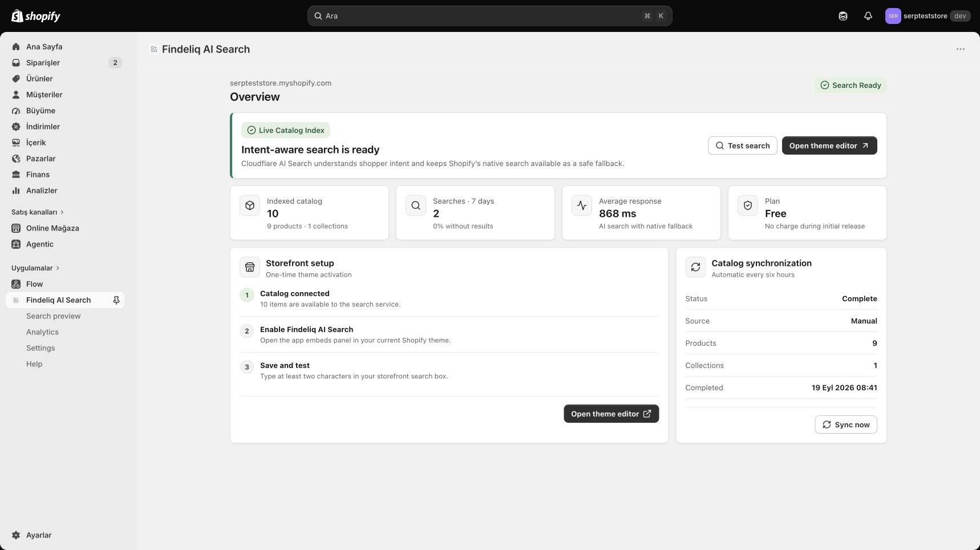This screenshot has height=550, width=980.
Task: Open the Help subpage
Action: point(34,364)
